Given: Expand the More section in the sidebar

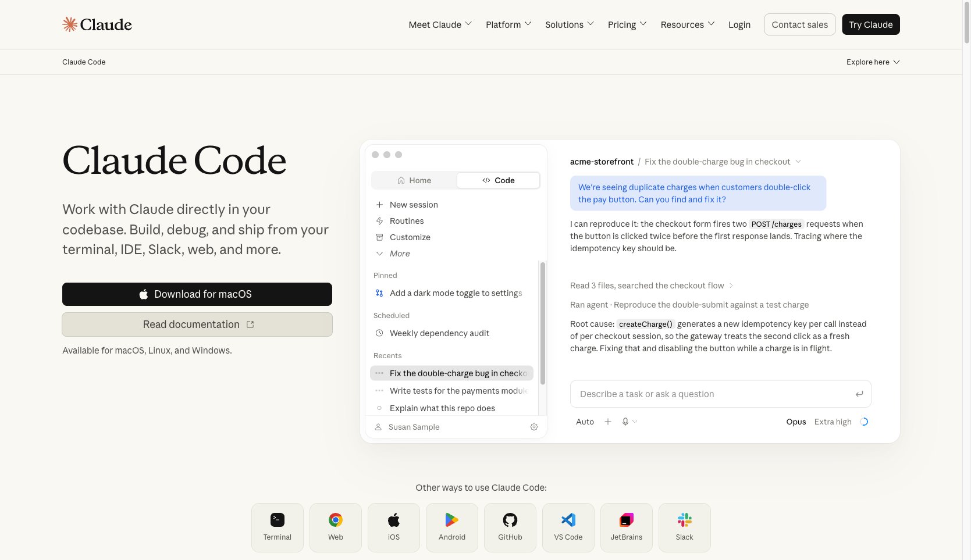Looking at the screenshot, I should coord(393,254).
